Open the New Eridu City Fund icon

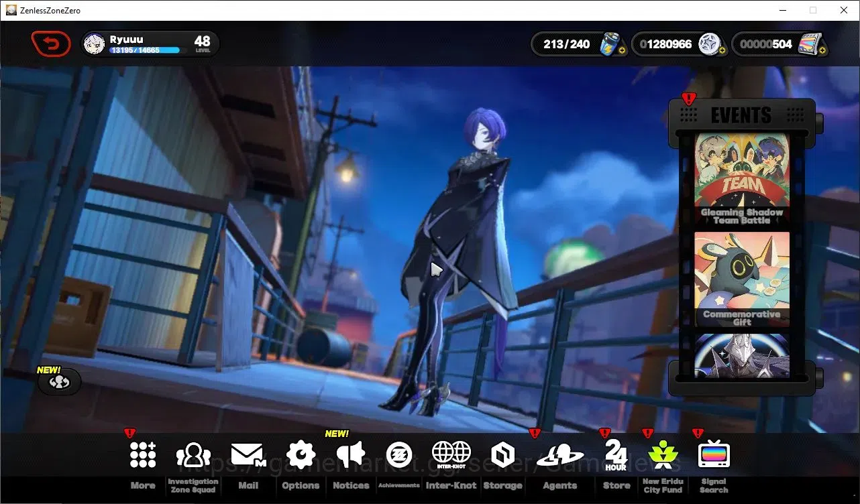(x=663, y=455)
